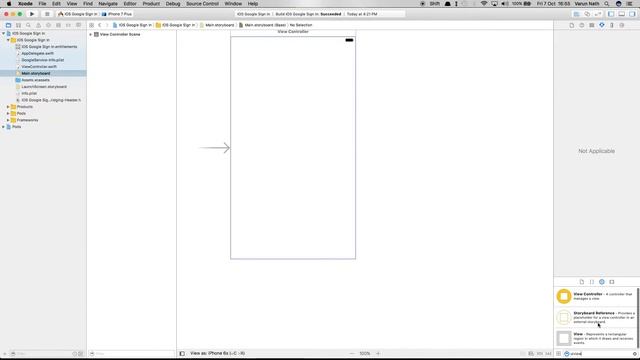Zoom out the storyboard canvas
640x360 pixels.
coord(352,353)
